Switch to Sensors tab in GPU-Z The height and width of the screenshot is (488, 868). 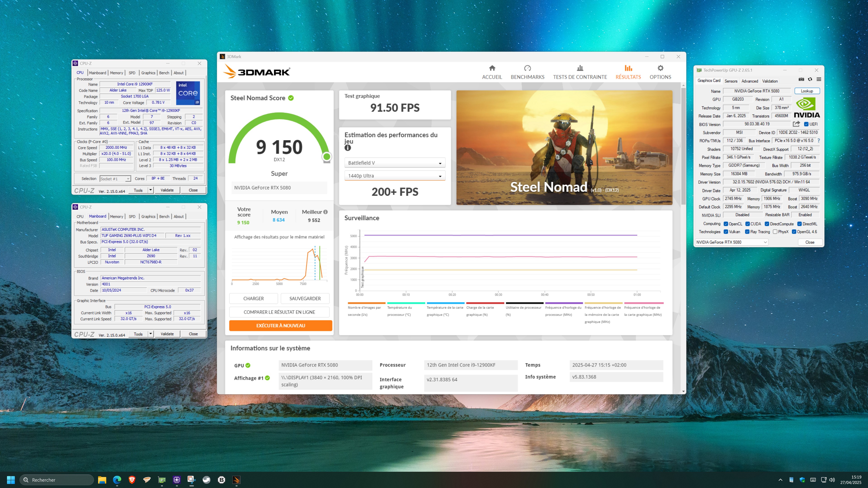[731, 81]
